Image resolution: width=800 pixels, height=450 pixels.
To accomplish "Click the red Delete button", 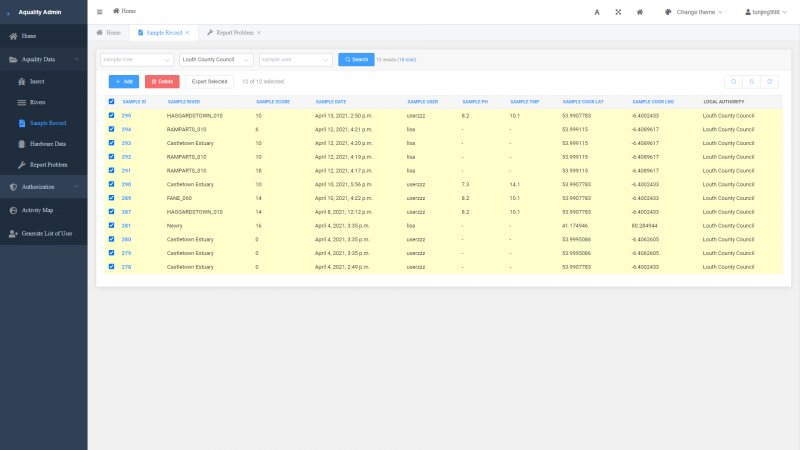I will coord(162,82).
